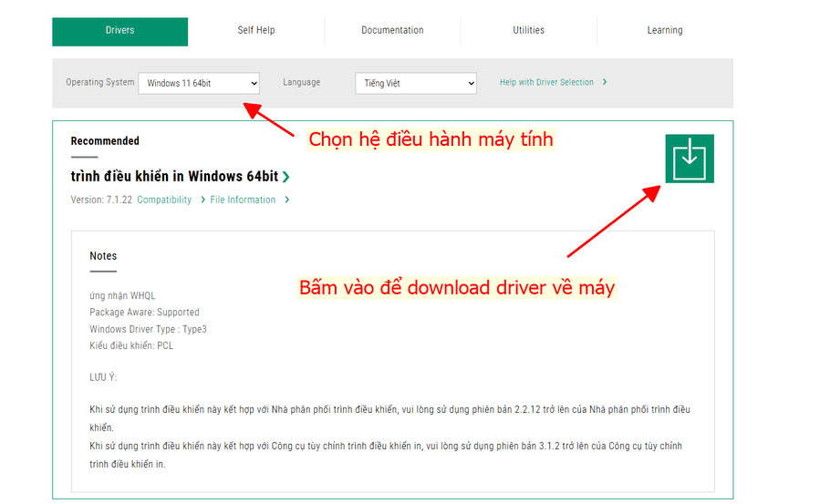Go to the Utilities tab
Image resolution: width=820 pixels, height=504 pixels.
(x=528, y=31)
